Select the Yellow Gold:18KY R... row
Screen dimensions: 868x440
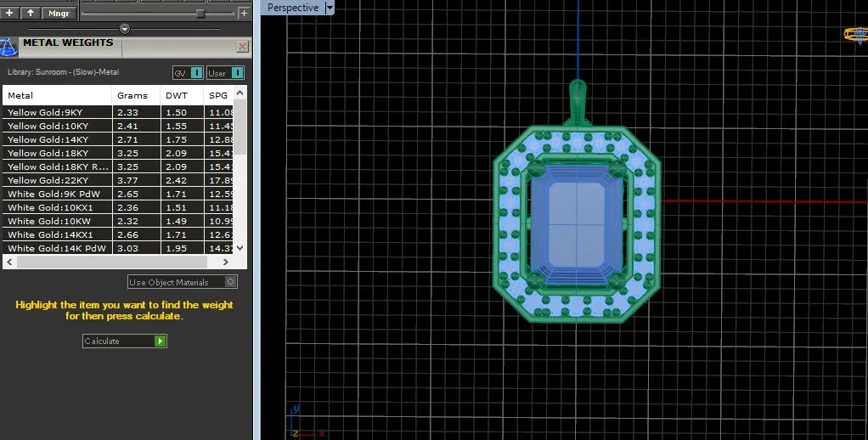(x=117, y=166)
